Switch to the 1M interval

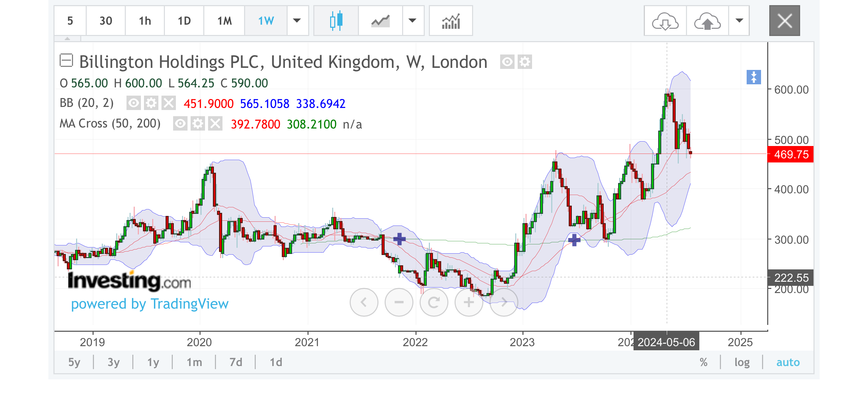point(224,21)
